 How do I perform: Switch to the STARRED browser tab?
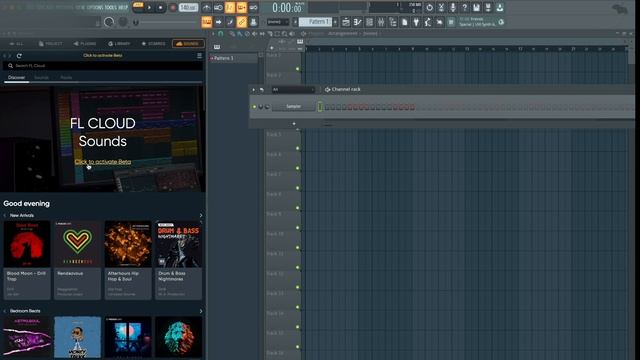tap(153, 44)
